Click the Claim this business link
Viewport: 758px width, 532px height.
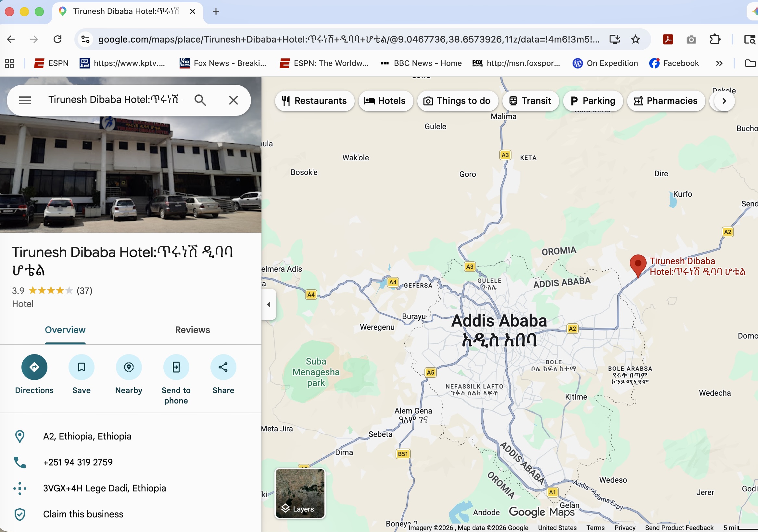tap(83, 514)
